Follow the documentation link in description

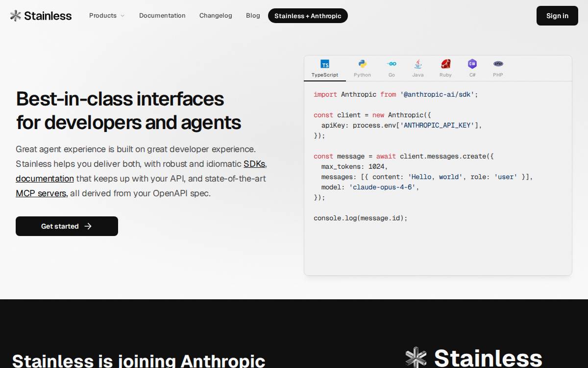(x=45, y=179)
